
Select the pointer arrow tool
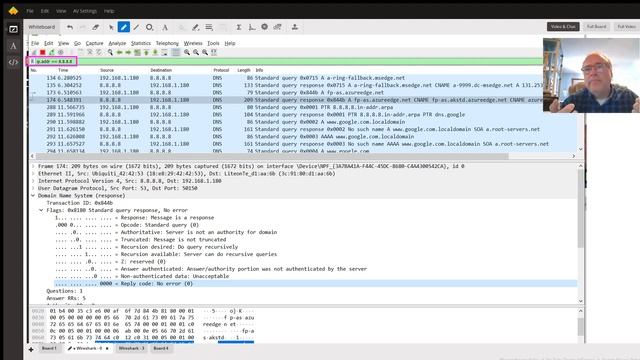click(x=111, y=27)
